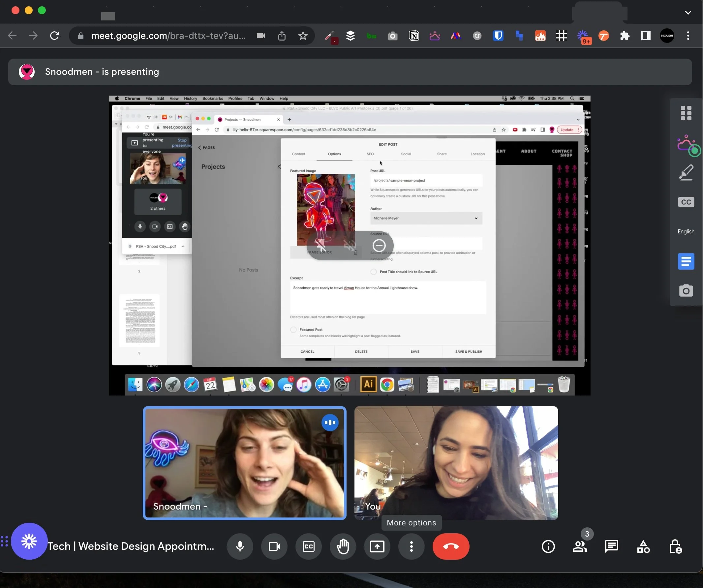Open the present screen control
The height and width of the screenshot is (588, 703).
pos(377,546)
